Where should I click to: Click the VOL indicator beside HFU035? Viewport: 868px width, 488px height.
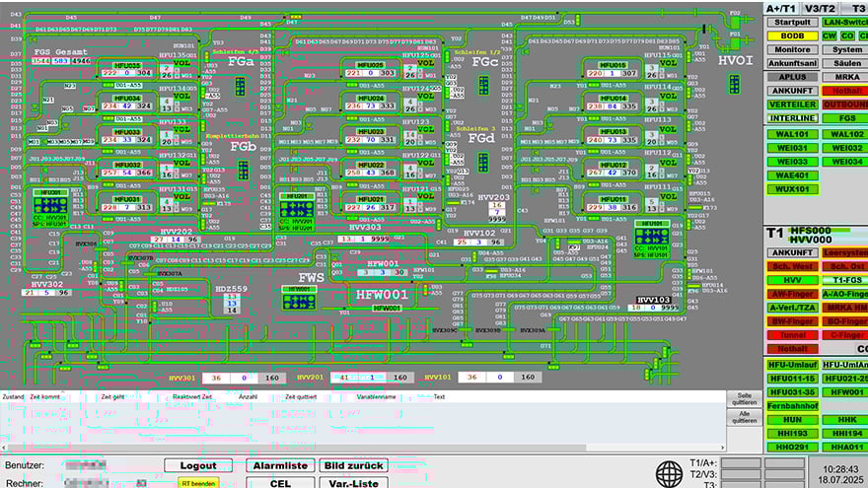[x=181, y=64]
